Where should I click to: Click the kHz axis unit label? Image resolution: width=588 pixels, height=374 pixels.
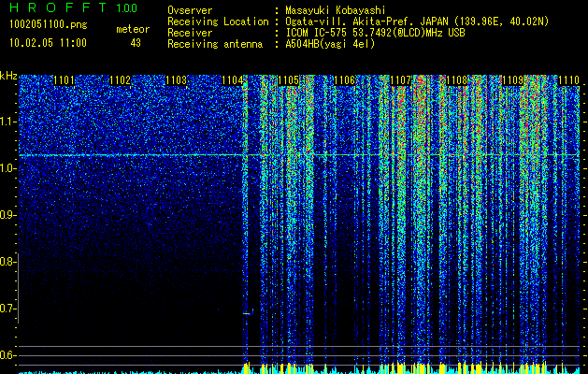[x=8, y=76]
